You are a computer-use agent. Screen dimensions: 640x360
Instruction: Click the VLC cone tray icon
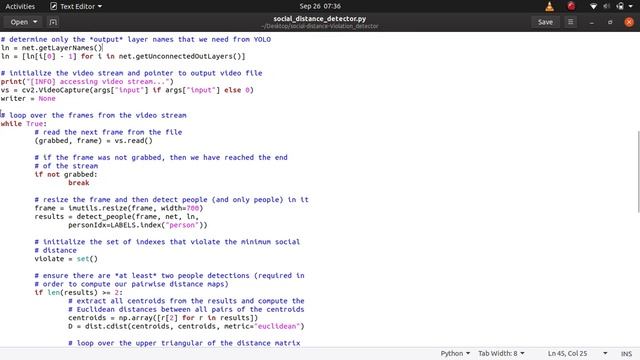point(550,6)
